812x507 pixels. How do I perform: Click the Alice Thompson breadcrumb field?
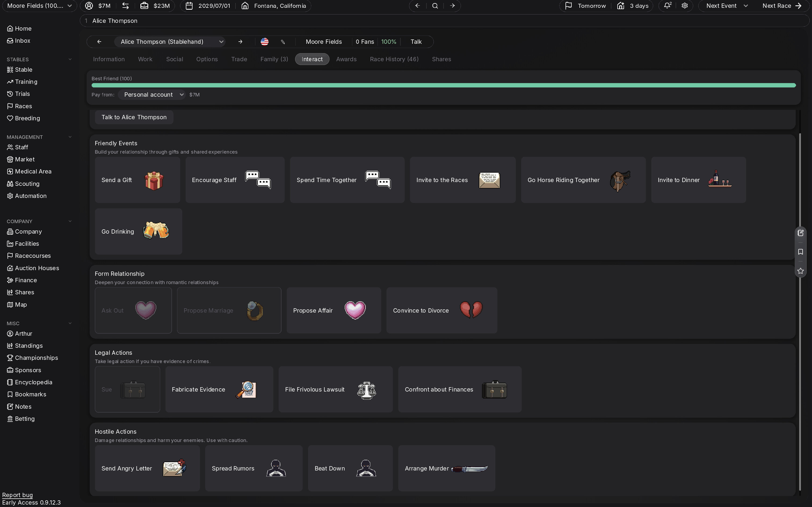click(x=445, y=21)
